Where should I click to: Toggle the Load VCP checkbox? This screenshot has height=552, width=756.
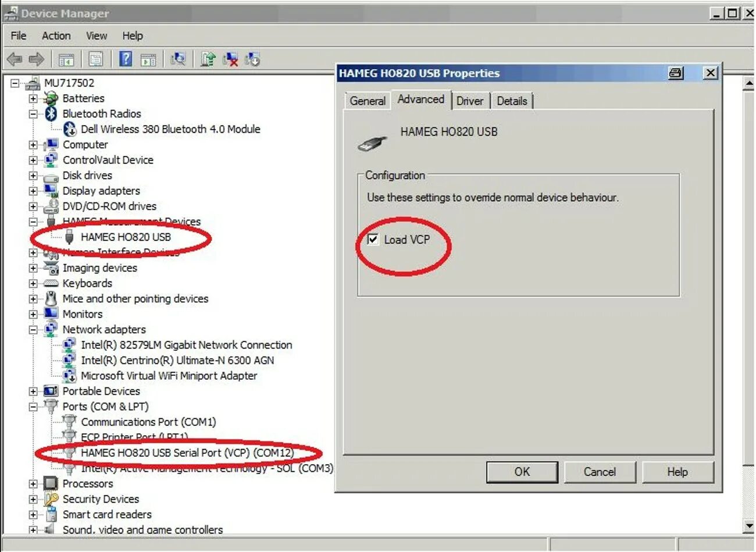click(x=373, y=239)
